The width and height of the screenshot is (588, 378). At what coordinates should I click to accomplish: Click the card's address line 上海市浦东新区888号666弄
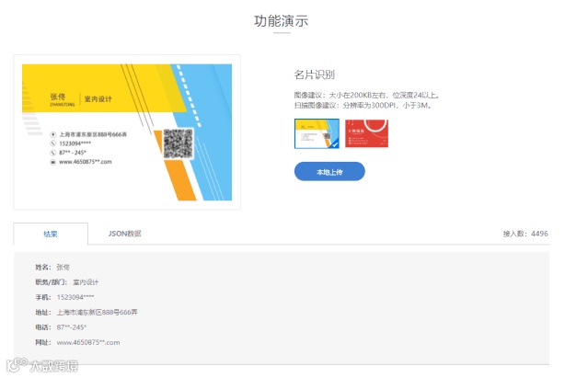(93, 134)
